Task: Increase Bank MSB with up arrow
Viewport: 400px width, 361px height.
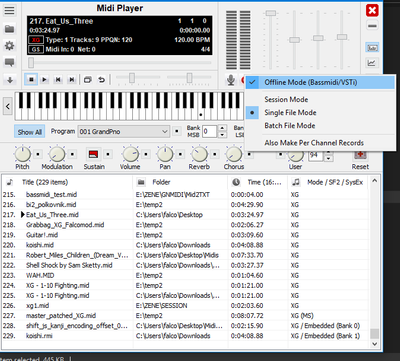Action: (x=222, y=128)
